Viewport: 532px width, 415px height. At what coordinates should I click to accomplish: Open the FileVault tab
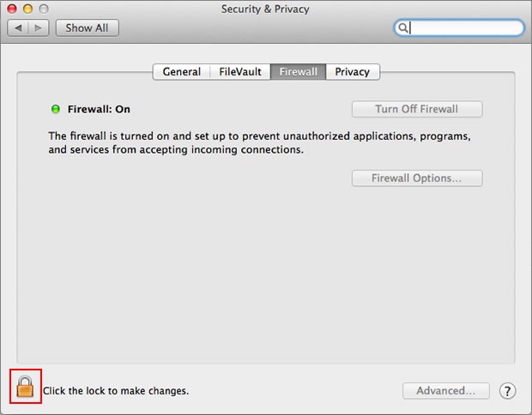point(240,72)
